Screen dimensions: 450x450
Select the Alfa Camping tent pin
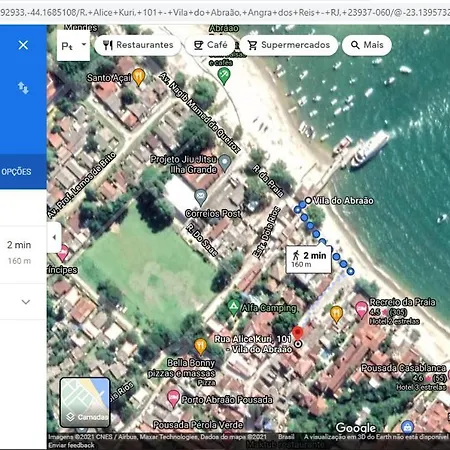tap(233, 307)
